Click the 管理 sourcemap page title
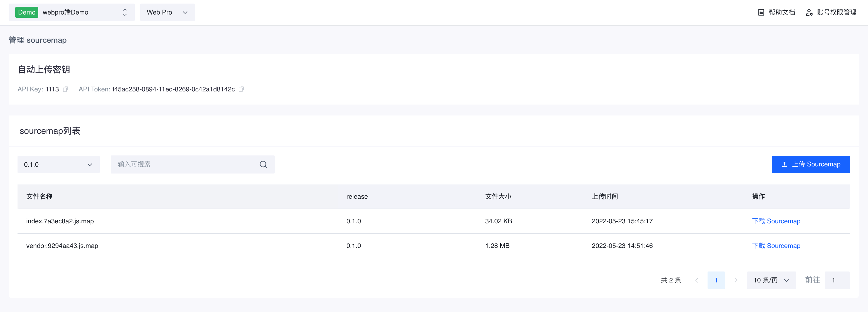This screenshot has width=868, height=312. point(38,40)
